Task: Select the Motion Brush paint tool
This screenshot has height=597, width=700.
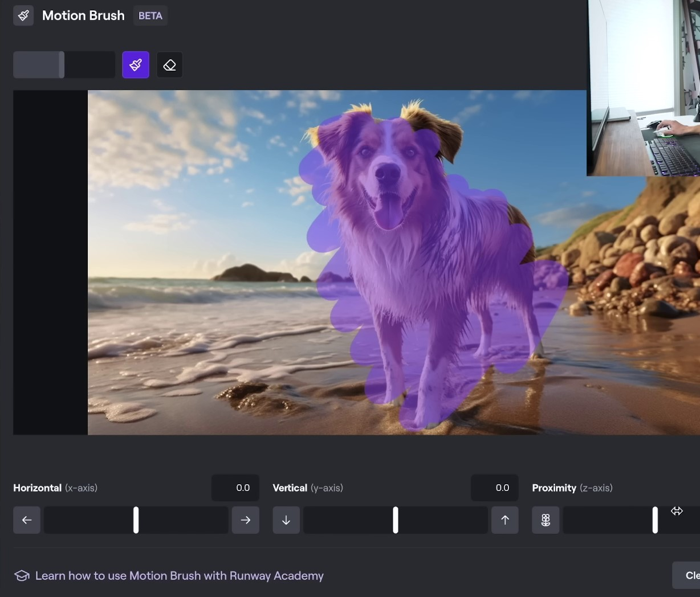Action: (x=136, y=65)
